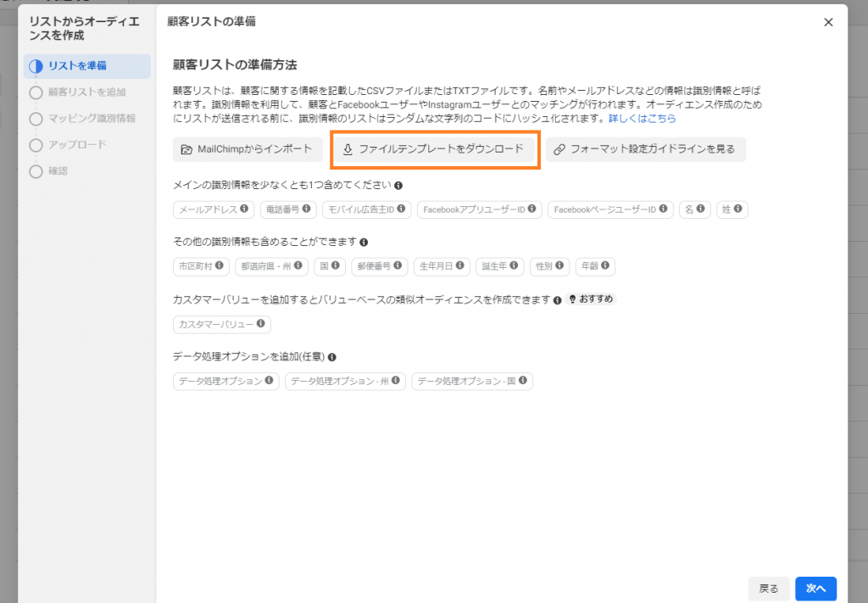Select 顧客リストを追加 step in sidebar

pyautogui.click(x=86, y=92)
